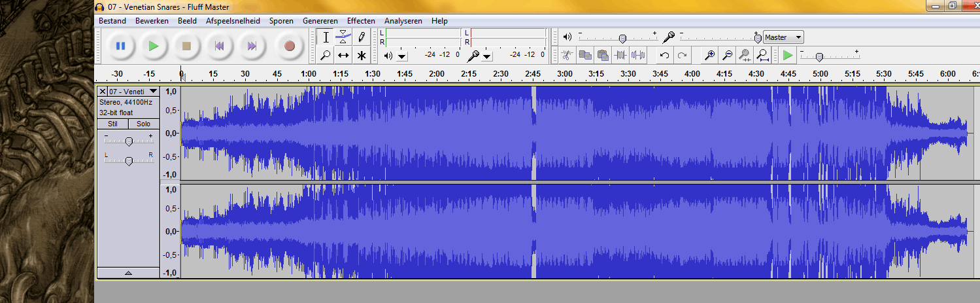The height and width of the screenshot is (303, 980).
Task: Solo the track with the Solo button
Action: pyautogui.click(x=144, y=124)
